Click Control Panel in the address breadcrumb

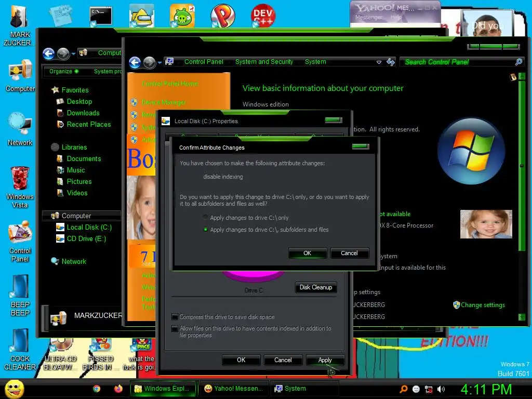204,62
